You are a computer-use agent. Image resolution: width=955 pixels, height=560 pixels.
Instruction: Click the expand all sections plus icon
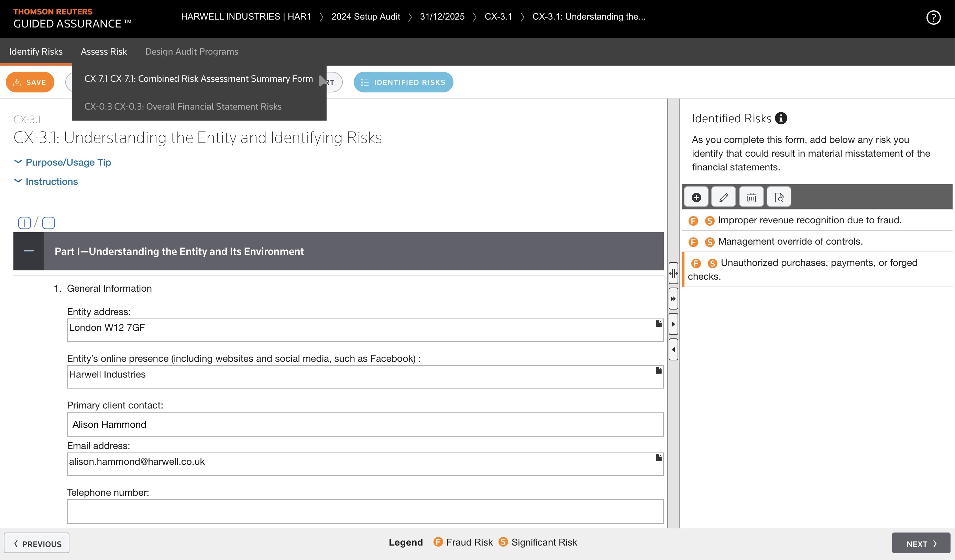pyautogui.click(x=25, y=223)
